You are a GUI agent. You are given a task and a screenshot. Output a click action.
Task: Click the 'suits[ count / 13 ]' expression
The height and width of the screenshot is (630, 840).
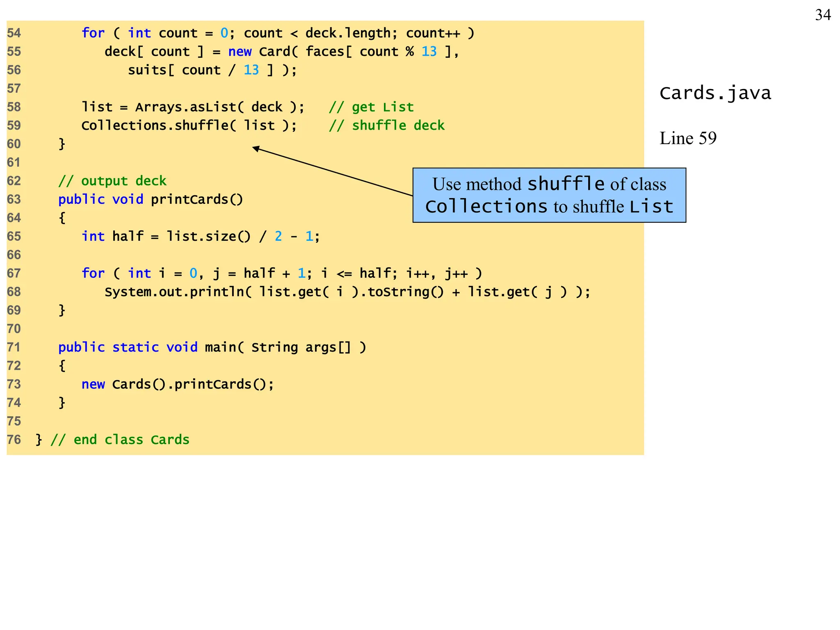[x=200, y=70]
